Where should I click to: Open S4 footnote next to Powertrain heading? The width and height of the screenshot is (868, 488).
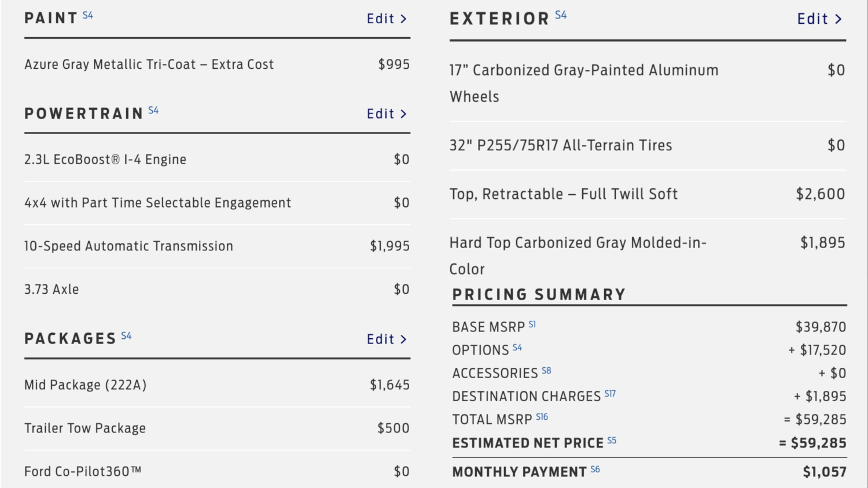[153, 110]
